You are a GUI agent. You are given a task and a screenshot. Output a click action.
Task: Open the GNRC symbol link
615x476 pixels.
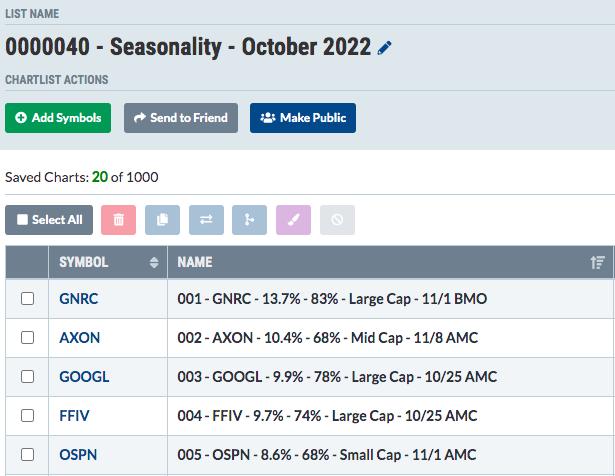coord(78,299)
